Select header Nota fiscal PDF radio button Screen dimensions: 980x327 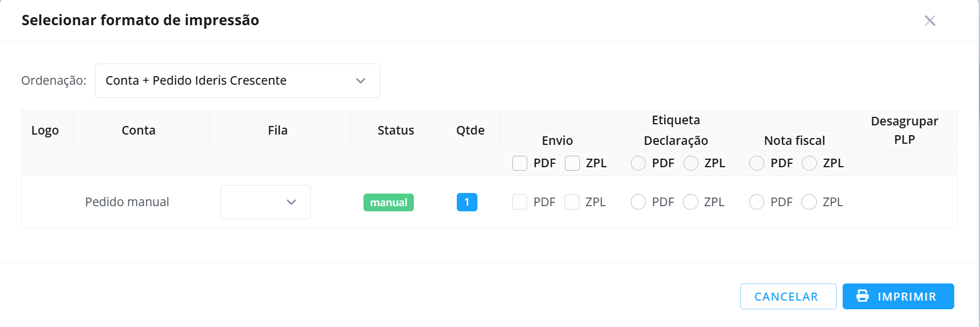[x=757, y=163]
